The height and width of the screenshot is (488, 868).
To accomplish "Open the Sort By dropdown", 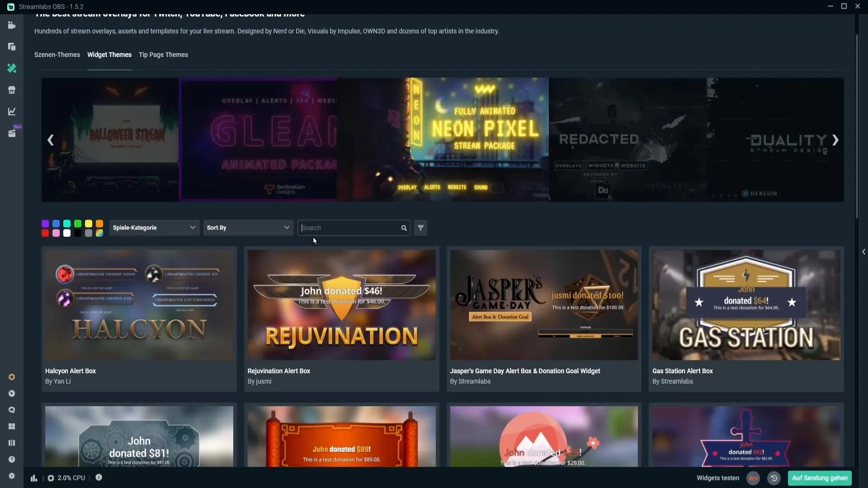I will tap(248, 228).
